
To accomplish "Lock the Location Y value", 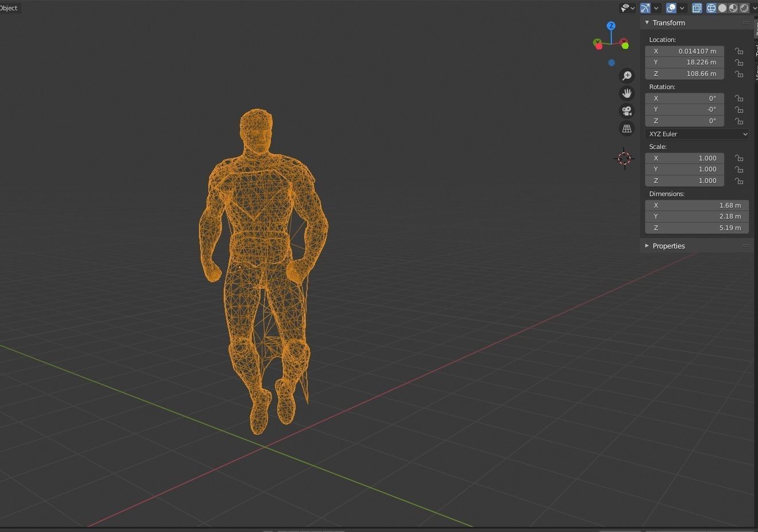I will [x=739, y=62].
